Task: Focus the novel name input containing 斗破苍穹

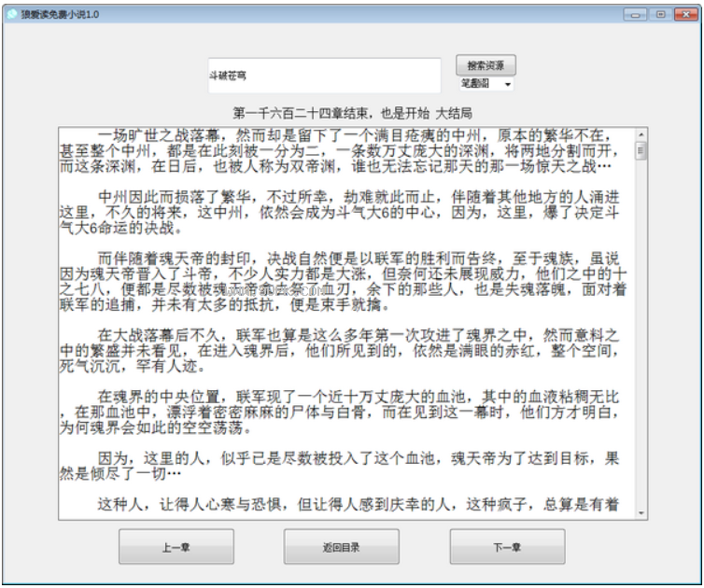Action: coord(324,76)
